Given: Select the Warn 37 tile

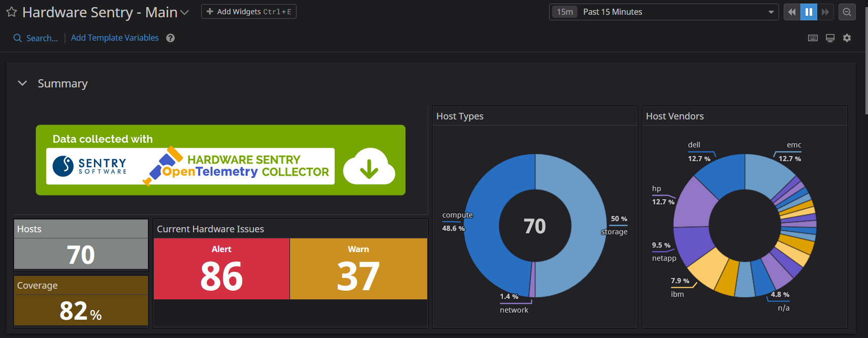Looking at the screenshot, I should 359,269.
